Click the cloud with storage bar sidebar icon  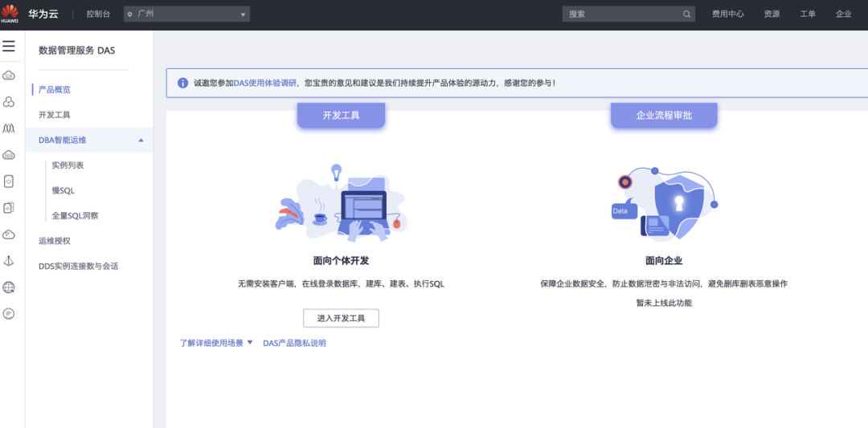[x=9, y=155]
